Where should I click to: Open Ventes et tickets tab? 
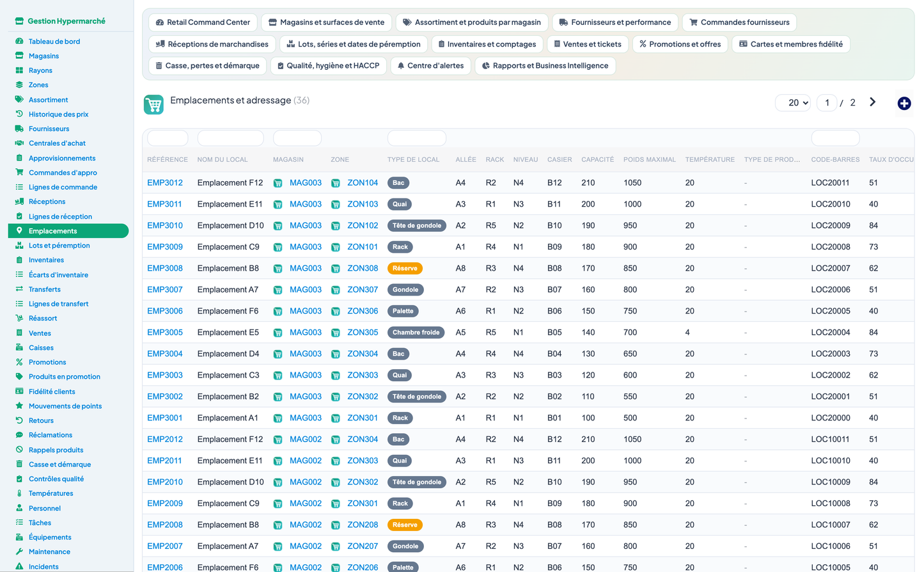click(588, 44)
